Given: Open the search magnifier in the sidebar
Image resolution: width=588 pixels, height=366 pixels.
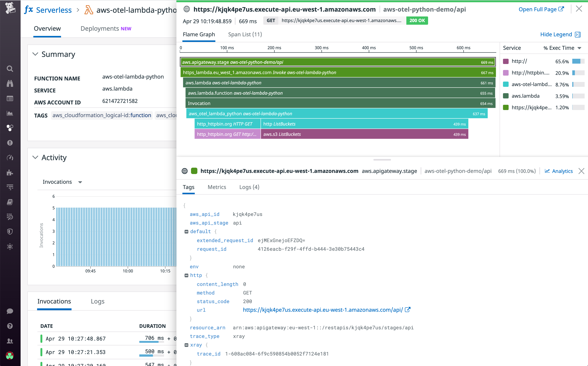Looking at the screenshot, I should [x=10, y=69].
